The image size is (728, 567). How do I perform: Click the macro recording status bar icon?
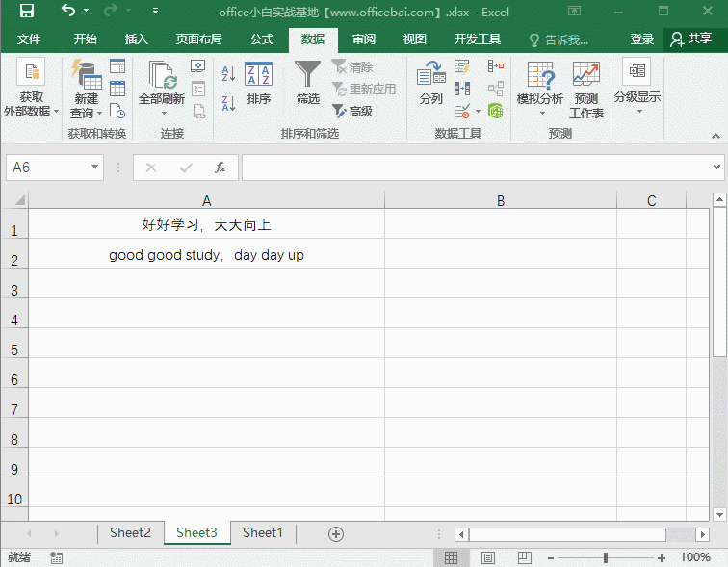point(57,557)
